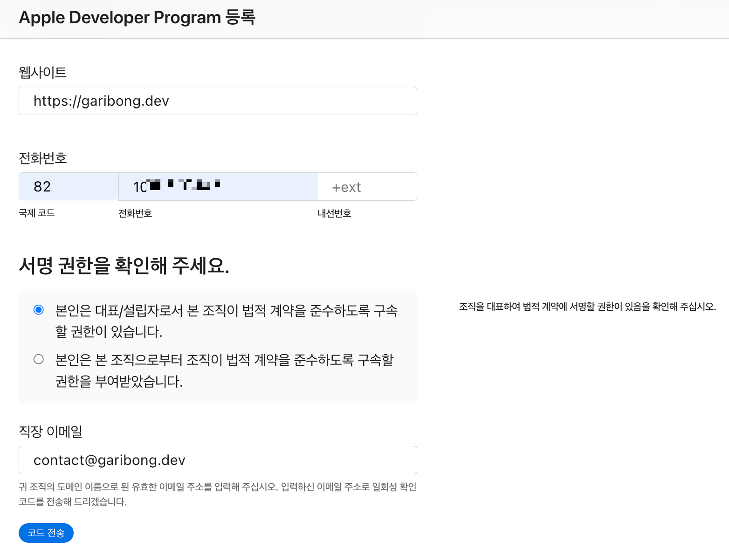Click the 코드 전송 button
This screenshot has width=729, height=560.
(46, 533)
